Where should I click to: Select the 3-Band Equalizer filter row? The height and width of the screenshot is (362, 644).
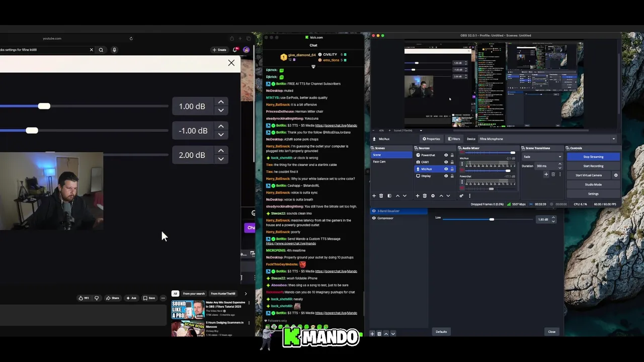pyautogui.click(x=399, y=211)
